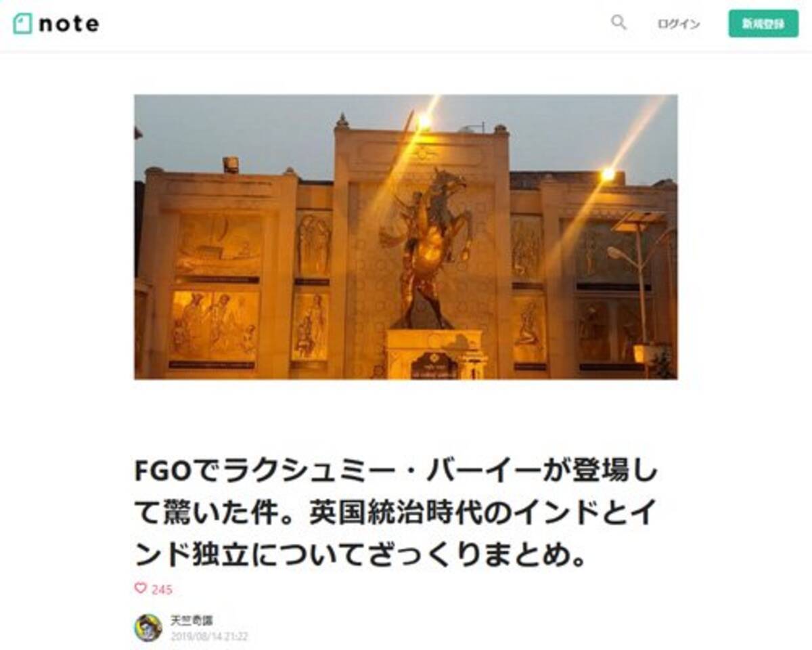Open the header photo of the building
Image resolution: width=812 pixels, height=650 pixels.
pyautogui.click(x=406, y=237)
